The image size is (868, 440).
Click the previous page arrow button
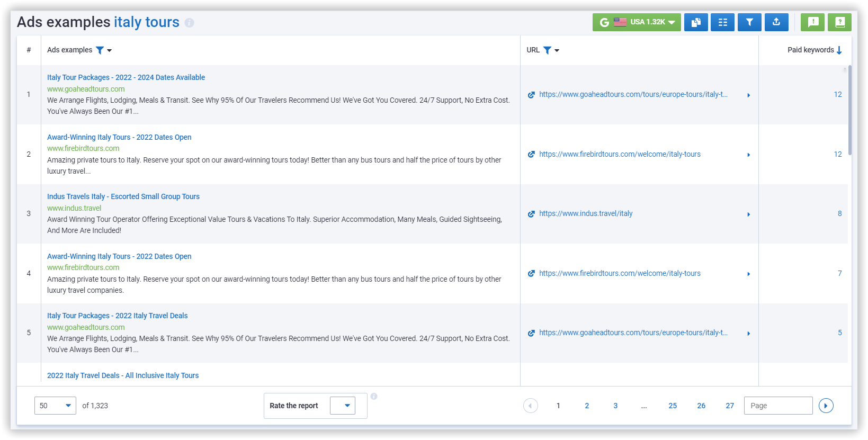point(531,406)
